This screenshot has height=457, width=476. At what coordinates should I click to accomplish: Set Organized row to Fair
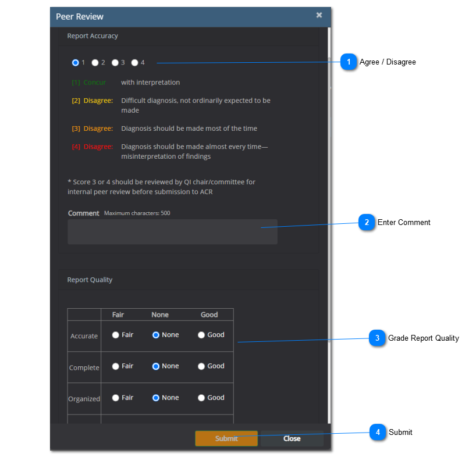[x=116, y=398]
